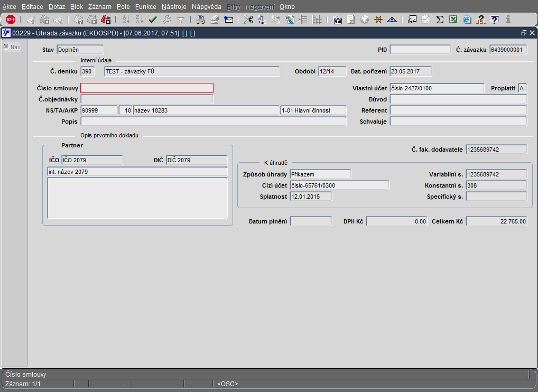The image size is (538, 392).
Task: Click the Důvod input field
Action: 458,99
